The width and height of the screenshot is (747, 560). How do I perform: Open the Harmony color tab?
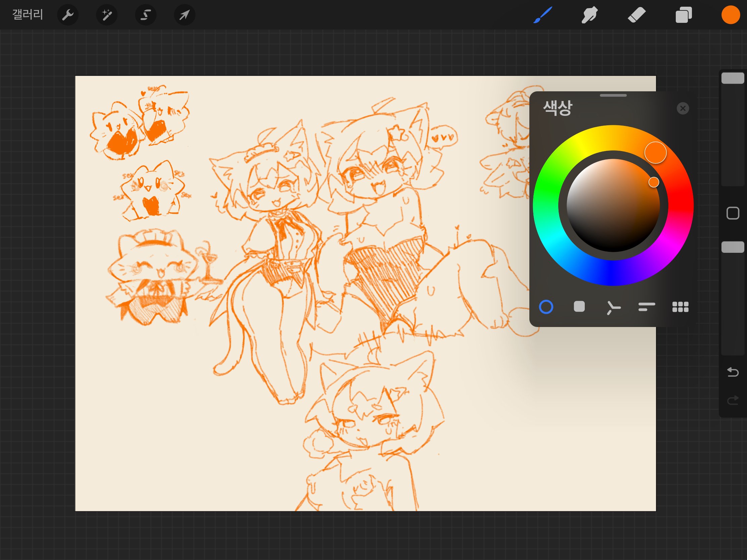613,307
